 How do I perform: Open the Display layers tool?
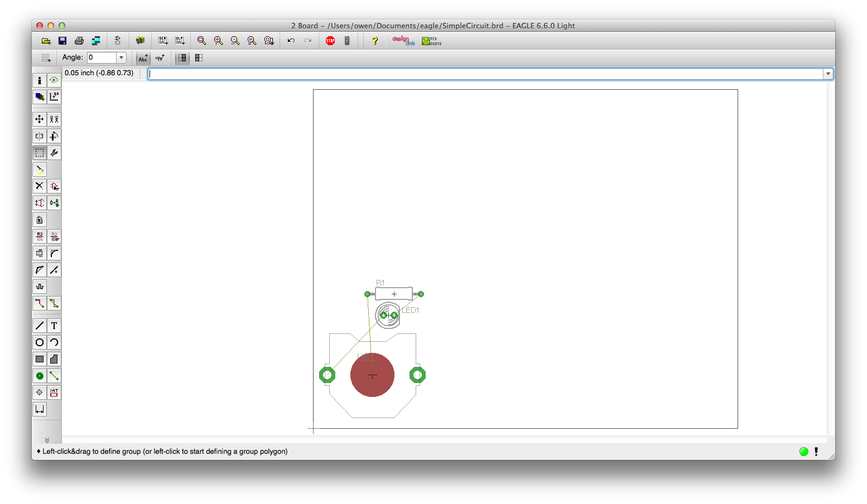pos(40,97)
